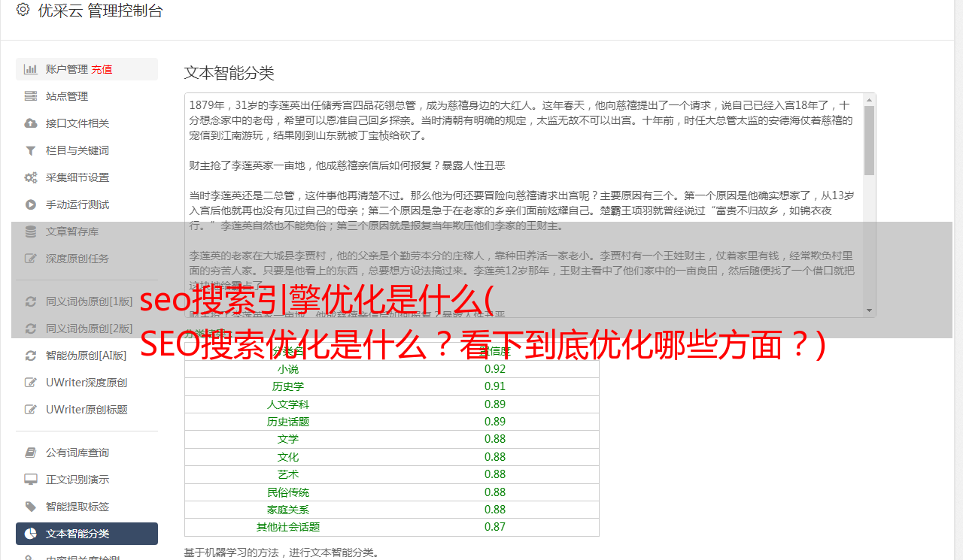Click the 民俗传统 category cell

pos(288,492)
